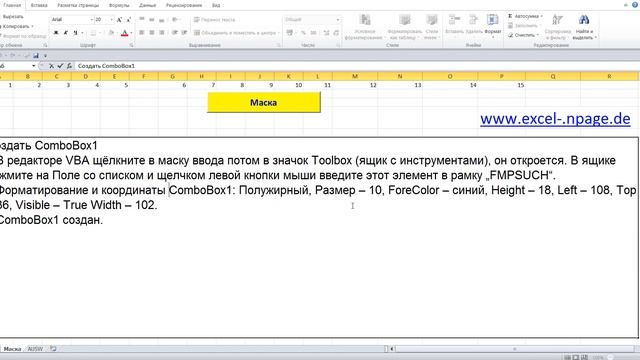This screenshot has width=640, height=360.
Task: Open the Формат cells menu
Action: point(493,26)
